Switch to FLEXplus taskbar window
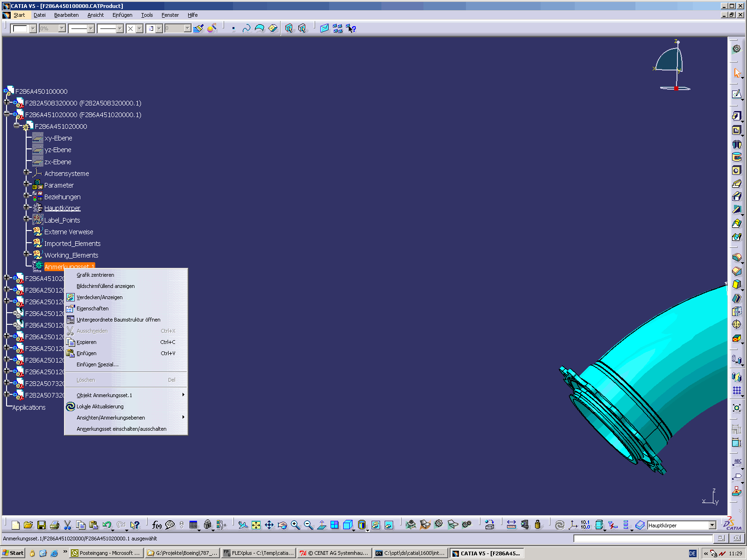 (258, 553)
